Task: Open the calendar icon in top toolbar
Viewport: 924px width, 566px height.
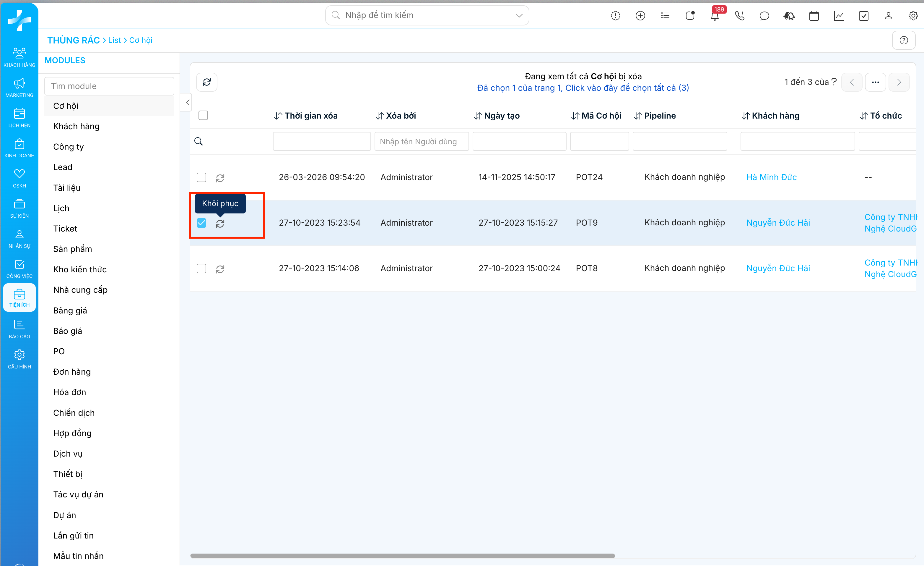Action: pos(814,16)
